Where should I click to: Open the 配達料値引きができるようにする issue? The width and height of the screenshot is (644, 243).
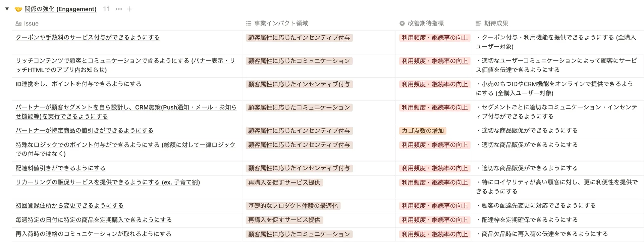[x=60, y=168]
